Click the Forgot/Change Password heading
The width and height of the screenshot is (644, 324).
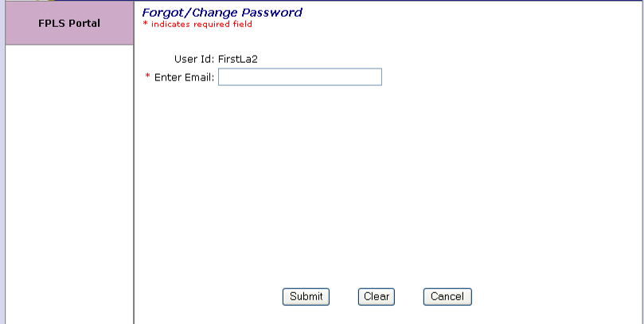(222, 13)
